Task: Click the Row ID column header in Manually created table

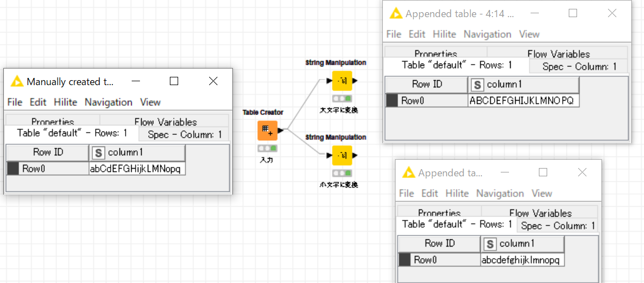Action: click(48, 153)
